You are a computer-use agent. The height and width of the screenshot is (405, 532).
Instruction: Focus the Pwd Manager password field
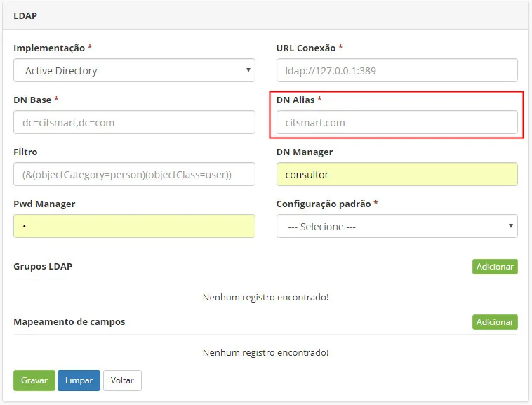(x=134, y=226)
